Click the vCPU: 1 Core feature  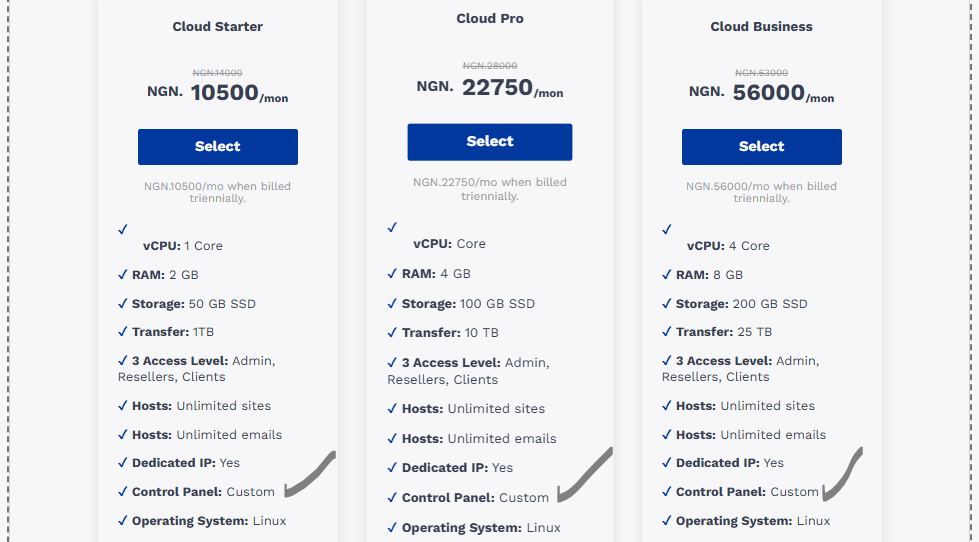pyautogui.click(x=182, y=245)
